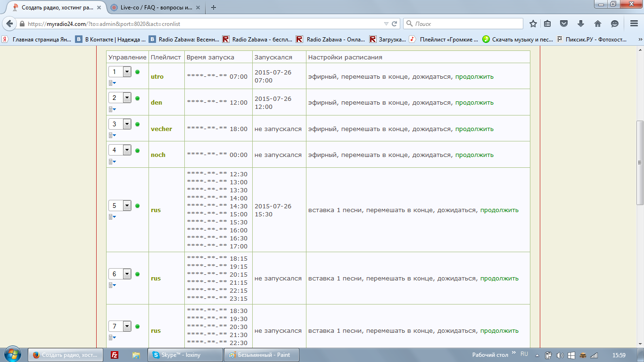This screenshot has width=644, height=362.
Task: Open the Firefox hamburger menu
Action: [634, 24]
